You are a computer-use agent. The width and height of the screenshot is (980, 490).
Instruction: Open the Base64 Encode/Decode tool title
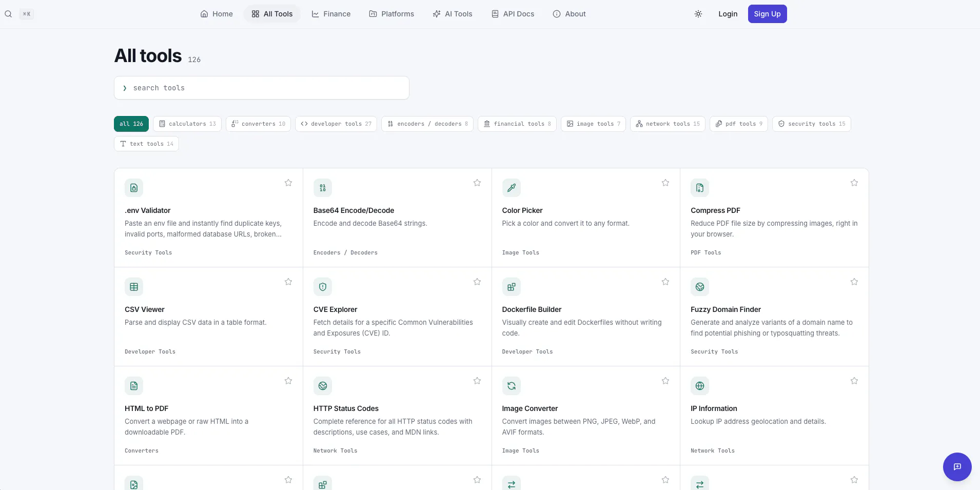tap(354, 210)
